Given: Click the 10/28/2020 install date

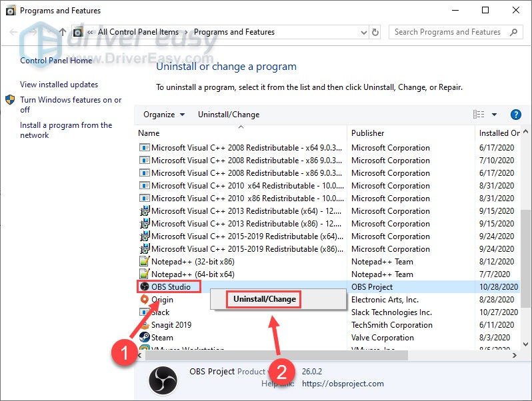Looking at the screenshot, I should tap(499, 287).
